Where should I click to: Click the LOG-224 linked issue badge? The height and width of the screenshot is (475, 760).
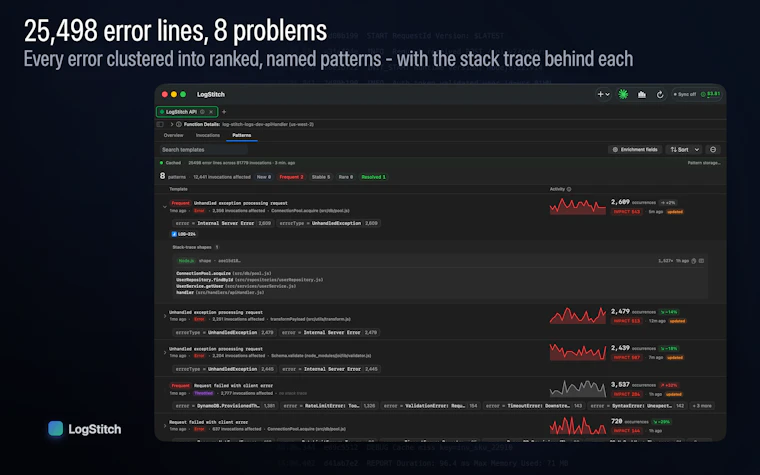(184, 234)
